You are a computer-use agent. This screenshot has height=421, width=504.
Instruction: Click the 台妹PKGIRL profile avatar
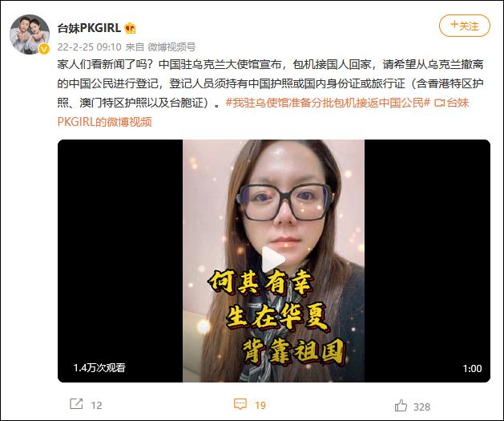30,34
